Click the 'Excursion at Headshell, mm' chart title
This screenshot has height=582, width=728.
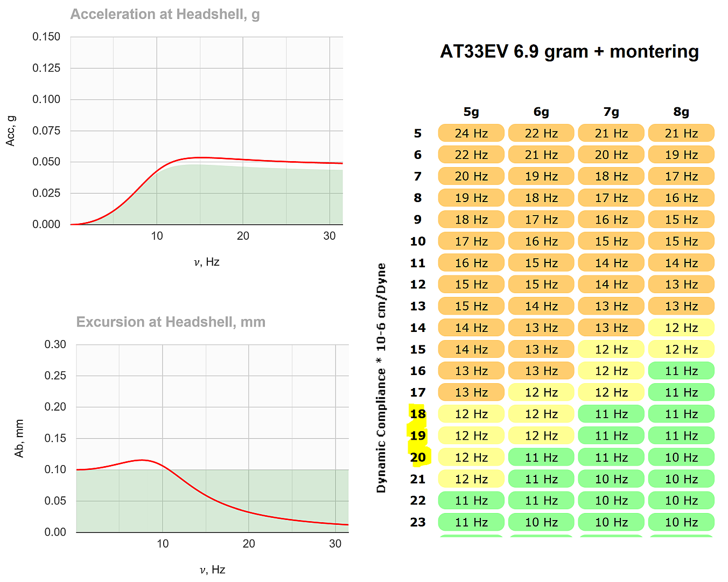[171, 322]
